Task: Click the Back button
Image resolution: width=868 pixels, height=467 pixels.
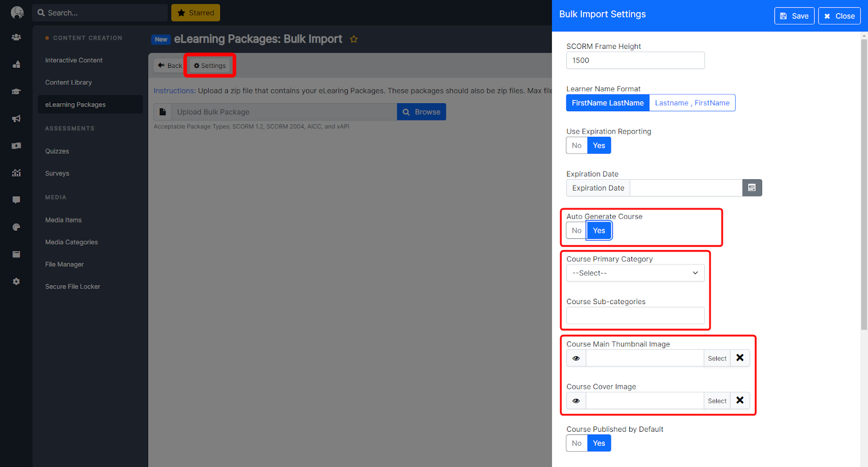Action: 170,66
